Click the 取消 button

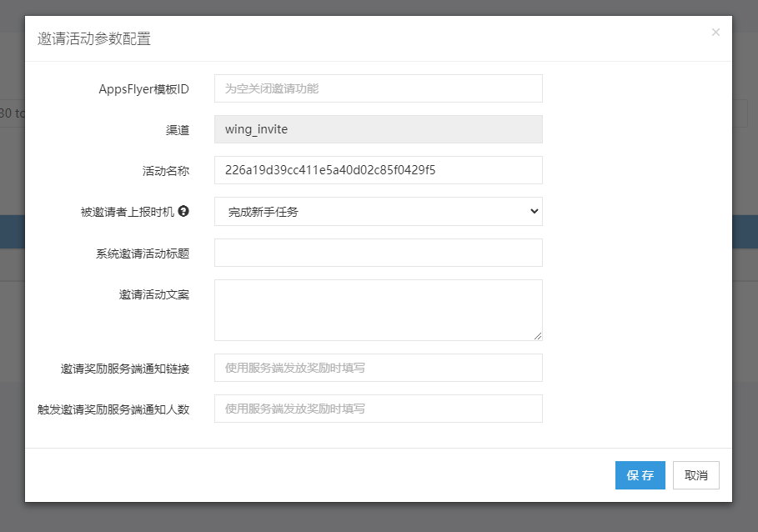tap(696, 475)
